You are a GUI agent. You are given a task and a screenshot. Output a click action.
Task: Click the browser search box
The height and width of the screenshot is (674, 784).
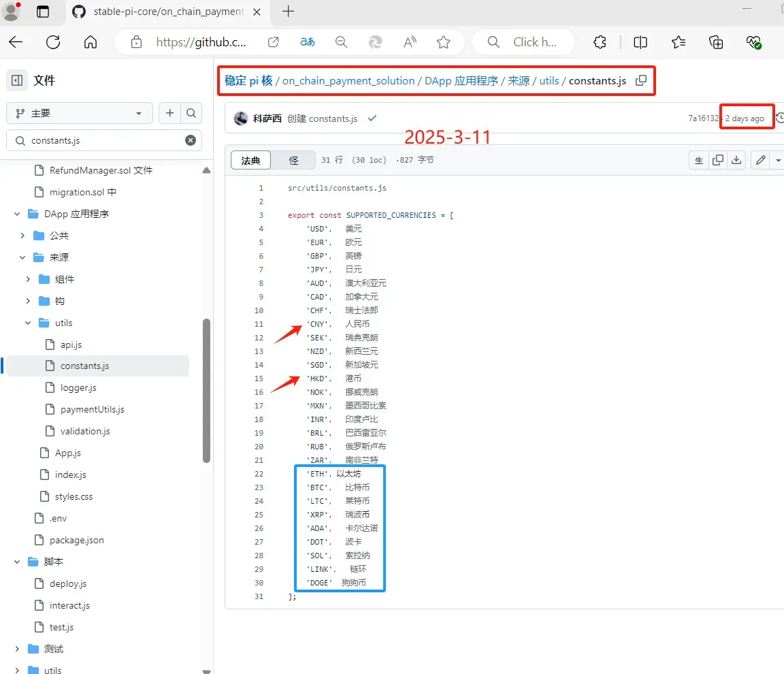[x=524, y=42]
